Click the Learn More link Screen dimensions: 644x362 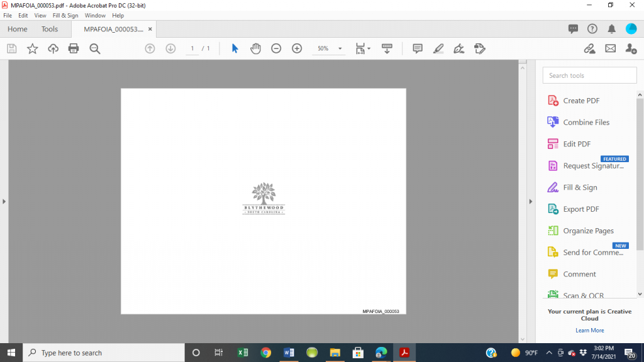point(589,330)
